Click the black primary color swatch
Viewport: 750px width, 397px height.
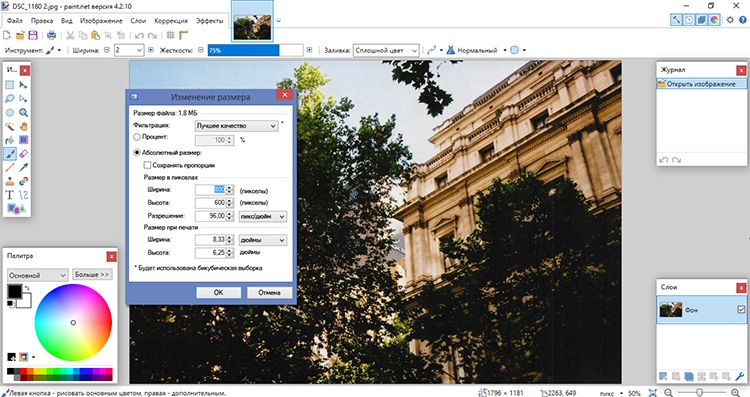[14, 291]
